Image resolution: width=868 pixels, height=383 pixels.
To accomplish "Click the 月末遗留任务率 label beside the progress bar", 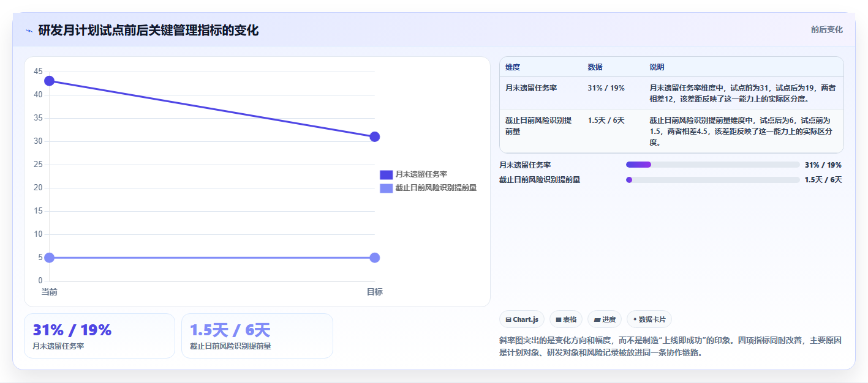I will 525,165.
